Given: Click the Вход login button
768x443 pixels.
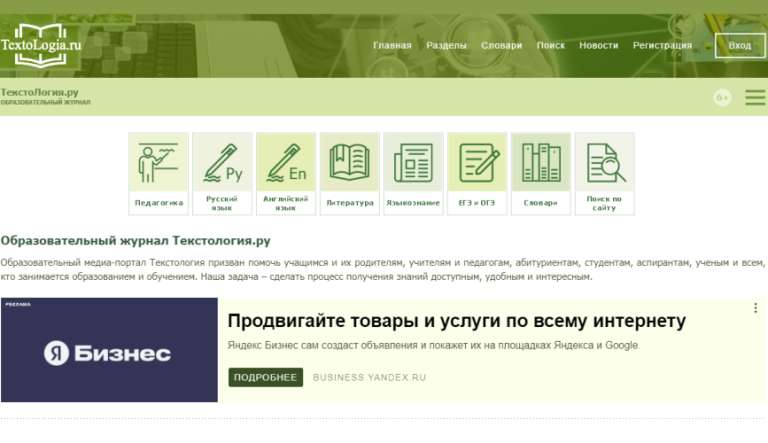Looking at the screenshot, I should [740, 46].
